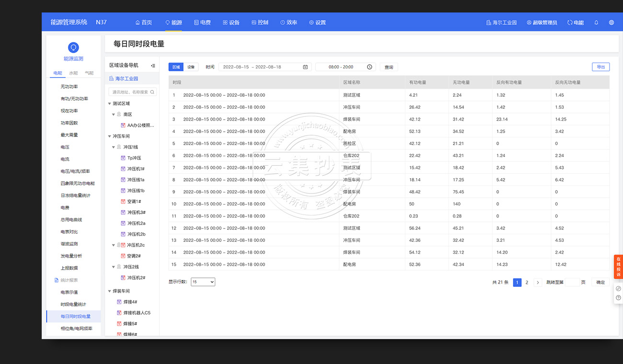Switch to the 水能 tab

click(x=73, y=73)
